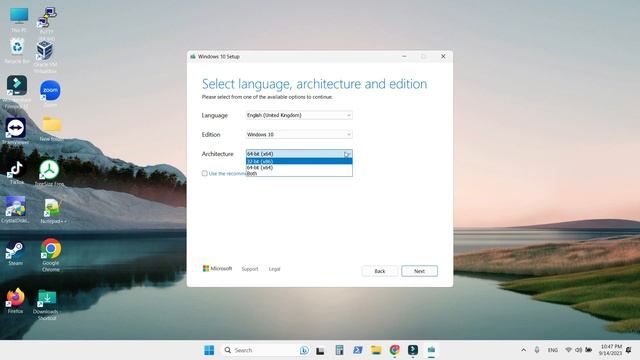Launch Oracle VM VirtualBox from desktop

45,55
